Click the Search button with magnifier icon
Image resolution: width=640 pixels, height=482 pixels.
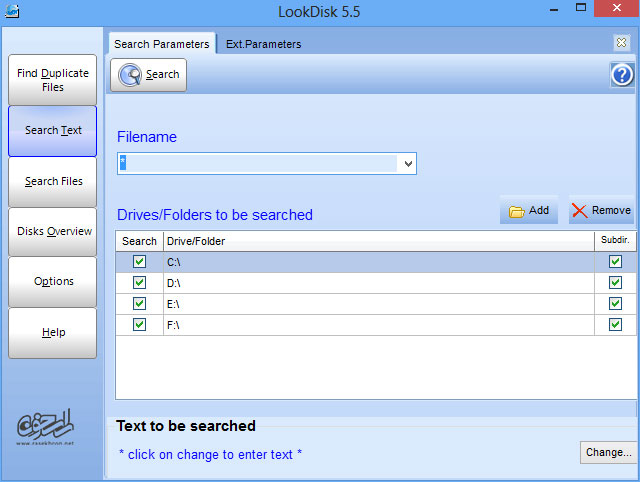pyautogui.click(x=148, y=75)
